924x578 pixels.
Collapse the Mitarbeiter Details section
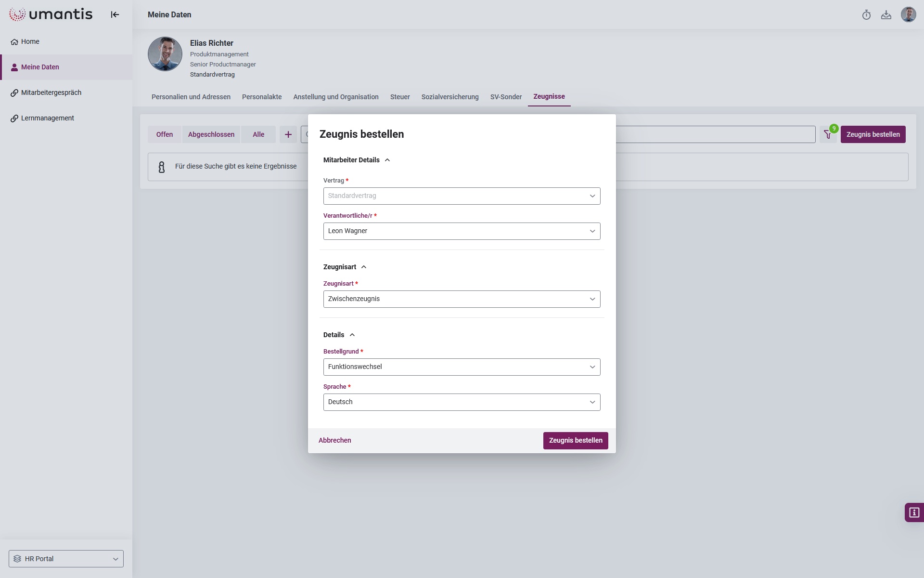tap(387, 160)
